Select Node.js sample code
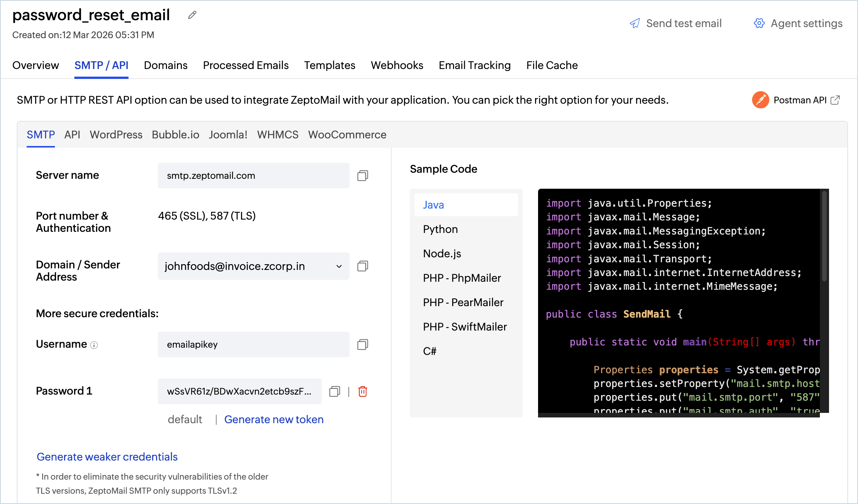The image size is (858, 504). pos(466,254)
